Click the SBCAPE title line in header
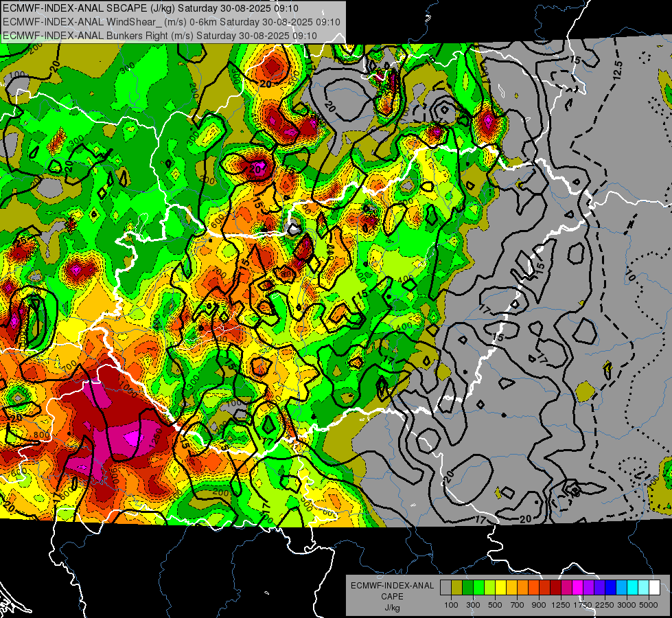Viewport: 672px width, 618px height. 150,8
